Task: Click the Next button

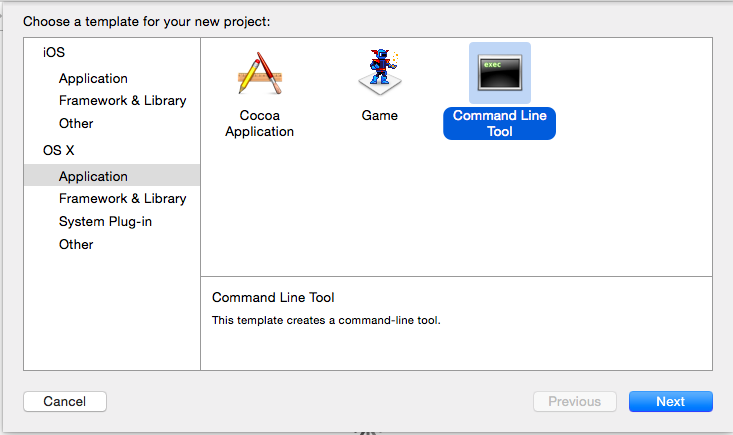Action: pos(671,401)
